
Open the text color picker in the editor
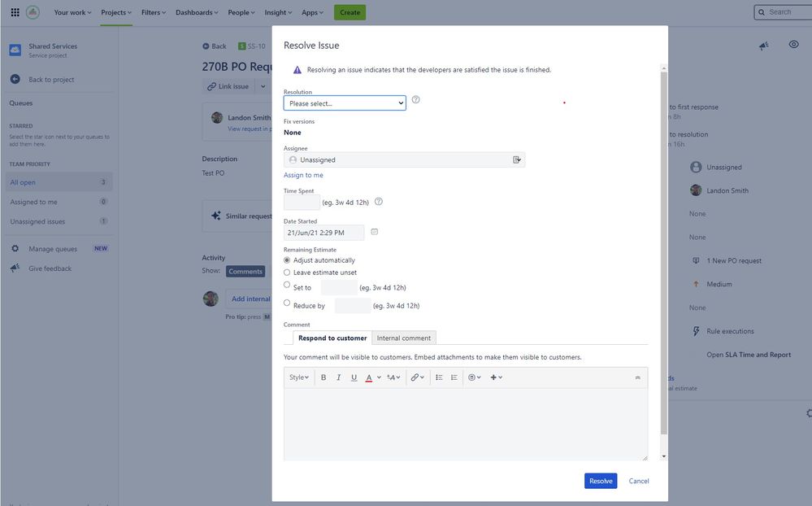point(367,376)
